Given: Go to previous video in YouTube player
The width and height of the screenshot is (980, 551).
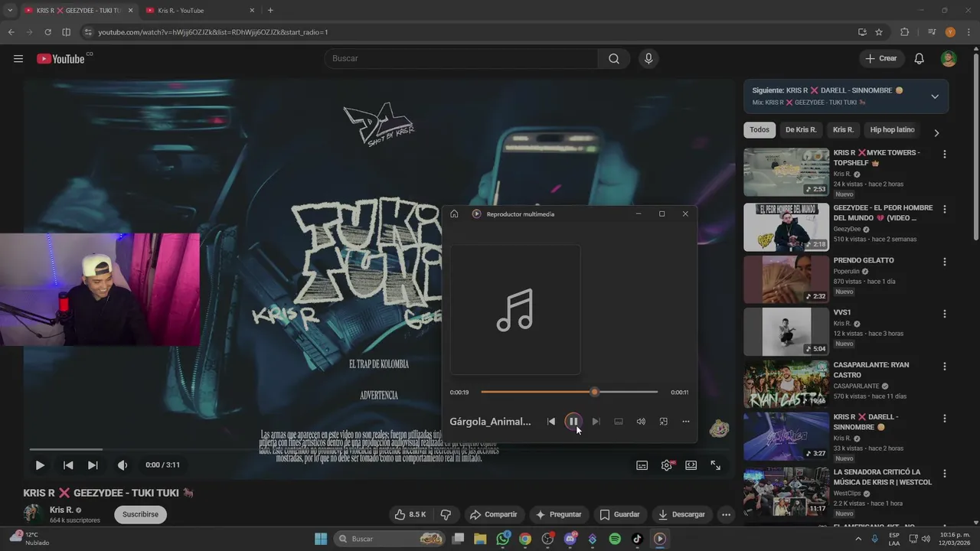Looking at the screenshot, I should [x=68, y=465].
